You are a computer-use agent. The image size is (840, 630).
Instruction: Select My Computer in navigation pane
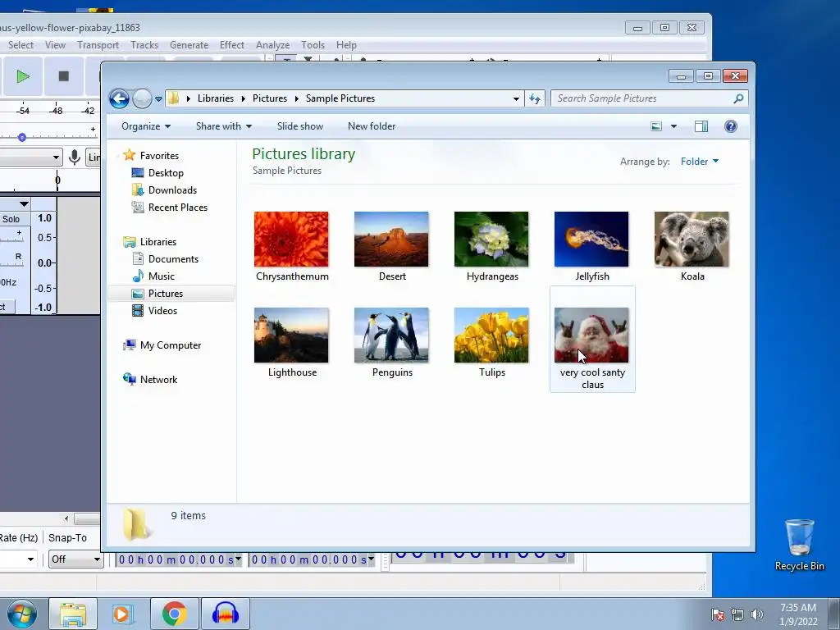coord(171,345)
